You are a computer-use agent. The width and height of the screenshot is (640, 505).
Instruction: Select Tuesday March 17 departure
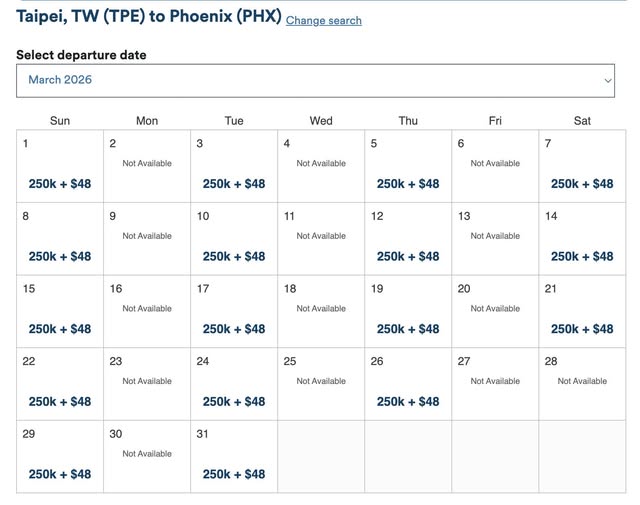click(x=234, y=329)
